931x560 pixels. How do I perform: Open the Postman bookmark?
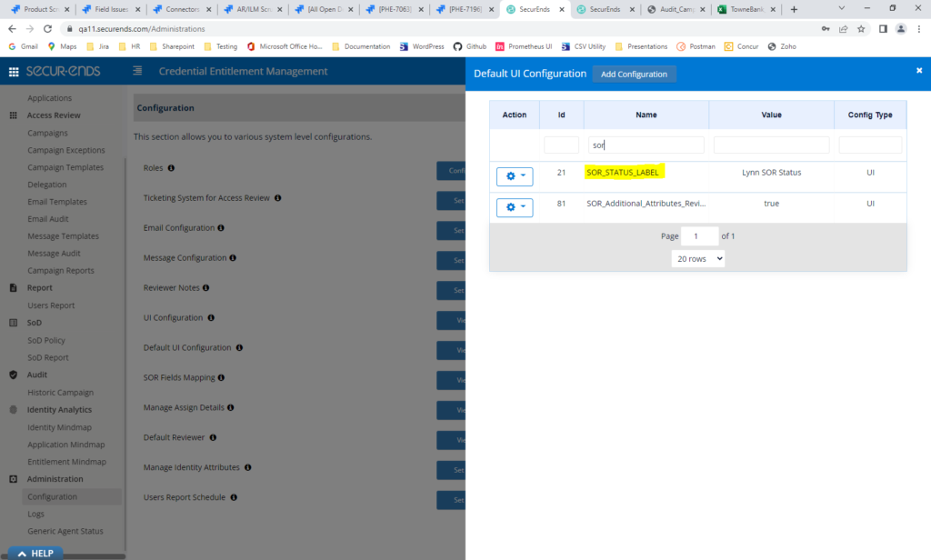(696, 46)
